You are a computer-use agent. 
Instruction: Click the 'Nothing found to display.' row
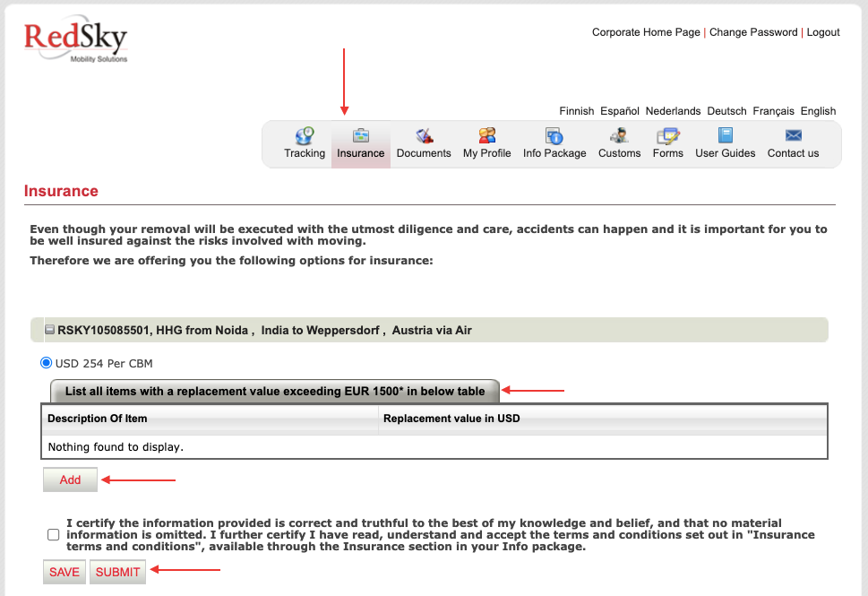(434, 446)
